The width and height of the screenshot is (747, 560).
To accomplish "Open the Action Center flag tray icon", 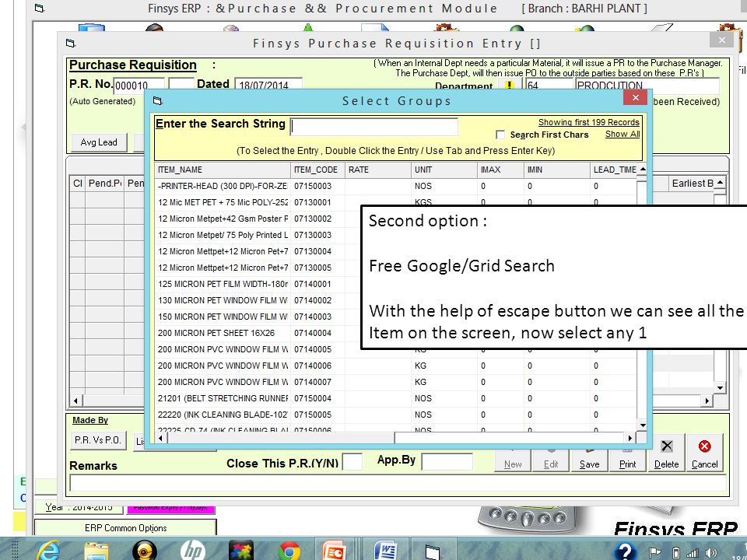I will click(x=655, y=553).
